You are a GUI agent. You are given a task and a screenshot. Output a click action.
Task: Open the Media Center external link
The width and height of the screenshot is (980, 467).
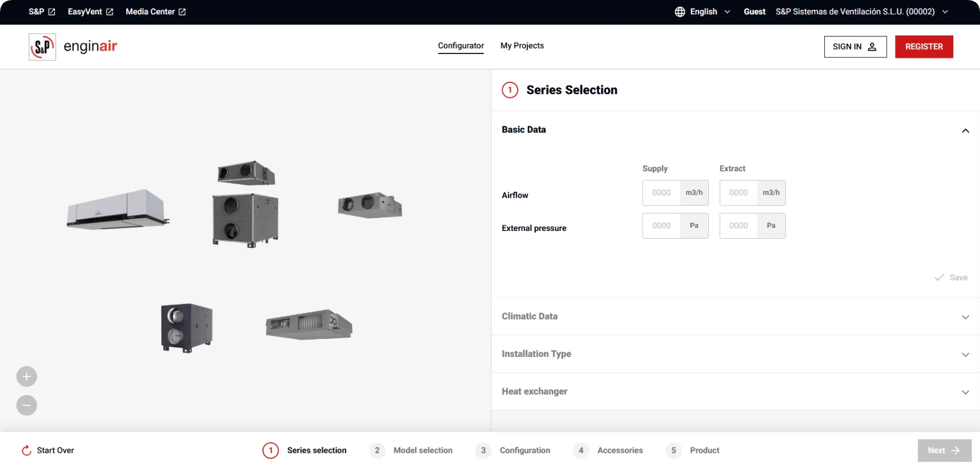pyautogui.click(x=156, y=12)
